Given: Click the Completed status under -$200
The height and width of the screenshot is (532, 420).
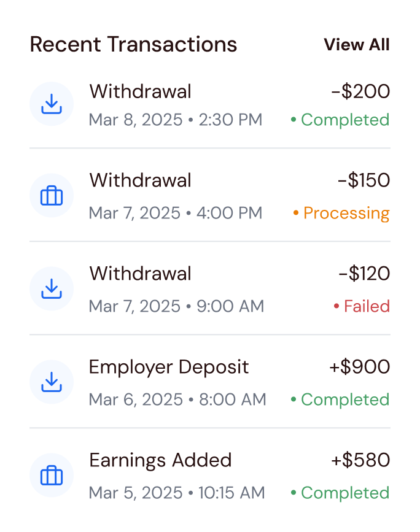Looking at the screenshot, I should (x=344, y=120).
